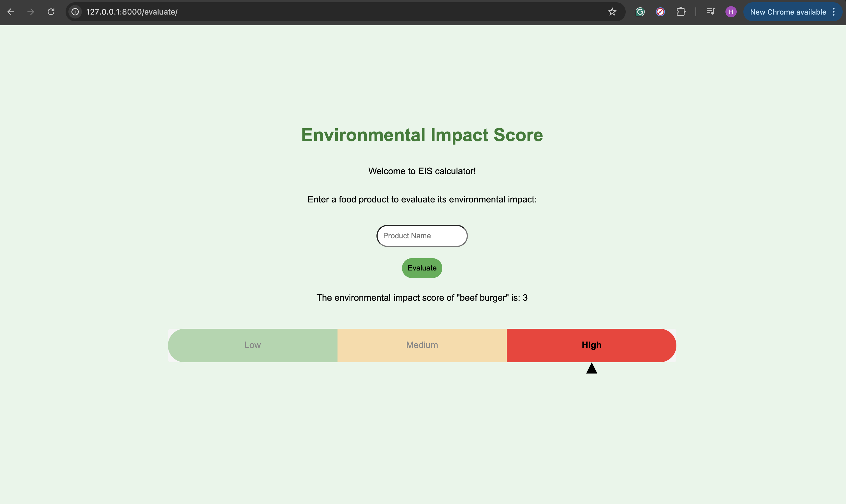Open the media controls icon
The image size is (846, 504).
point(711,12)
